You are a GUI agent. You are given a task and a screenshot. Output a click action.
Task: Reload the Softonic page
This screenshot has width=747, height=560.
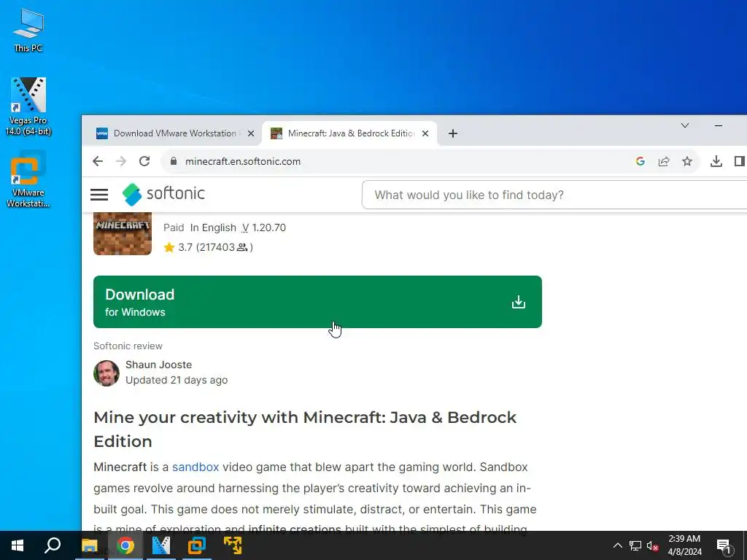(144, 161)
